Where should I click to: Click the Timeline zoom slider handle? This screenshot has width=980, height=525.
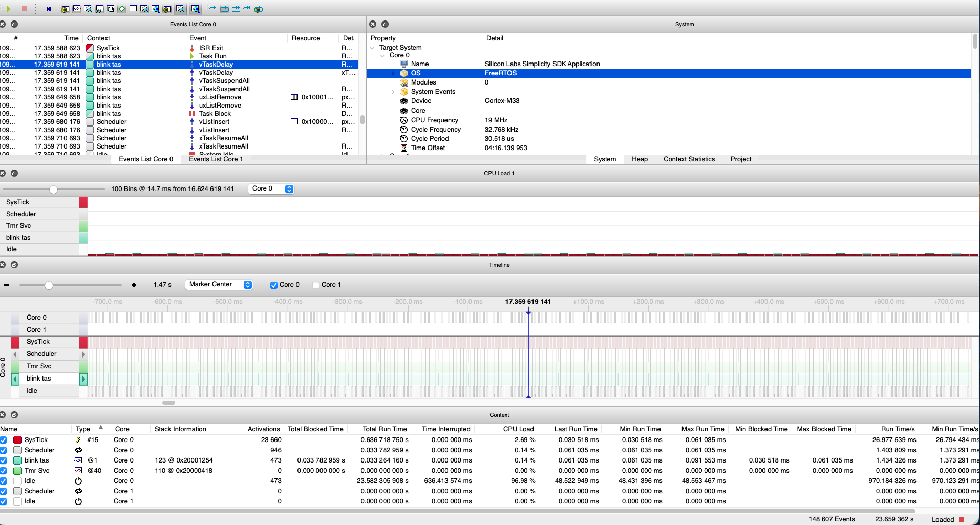click(49, 285)
